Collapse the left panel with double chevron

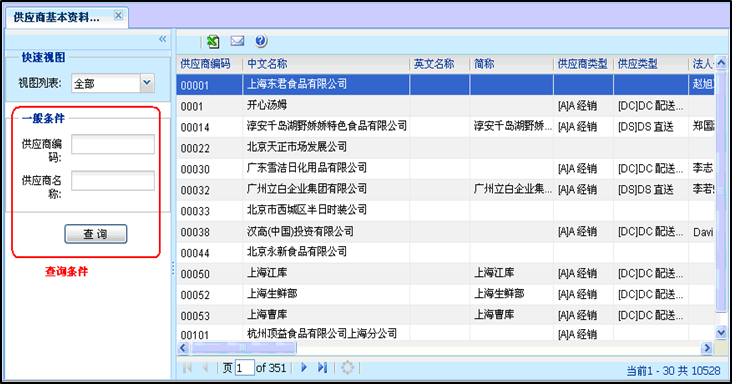coord(162,39)
